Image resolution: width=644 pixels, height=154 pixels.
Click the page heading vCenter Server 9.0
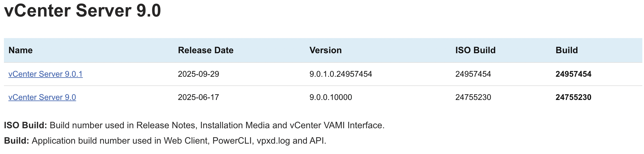83,11
